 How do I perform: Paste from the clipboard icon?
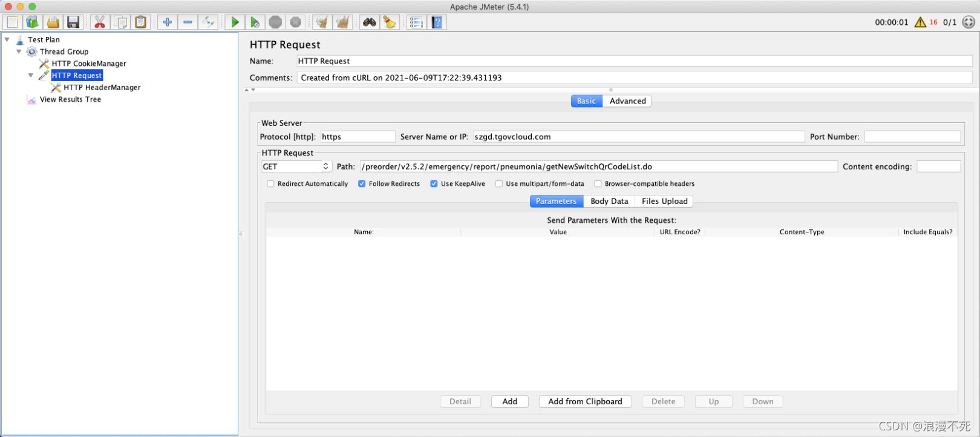141,22
